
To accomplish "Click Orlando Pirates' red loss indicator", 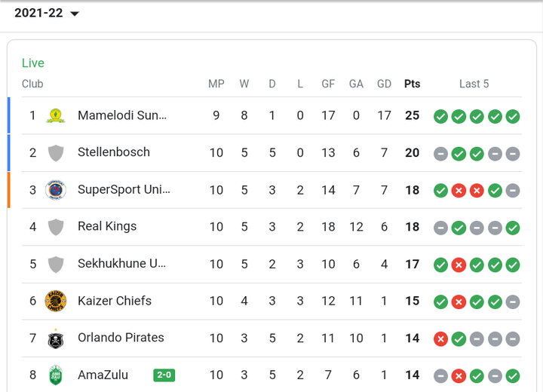I will 441,339.
